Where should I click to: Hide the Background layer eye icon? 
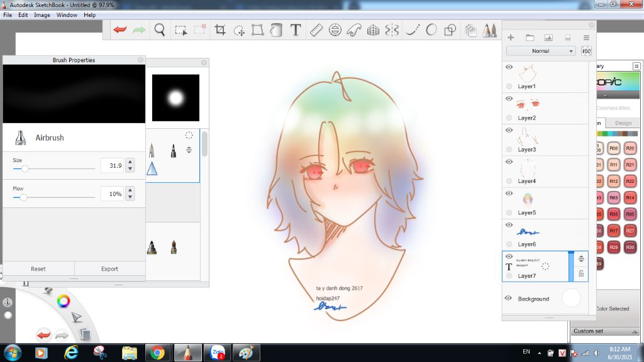pyautogui.click(x=508, y=299)
